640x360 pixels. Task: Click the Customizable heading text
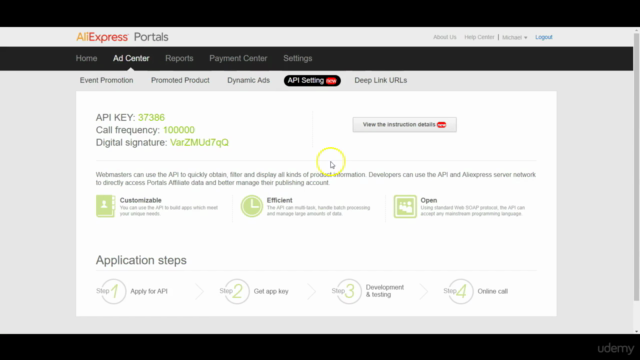141,200
